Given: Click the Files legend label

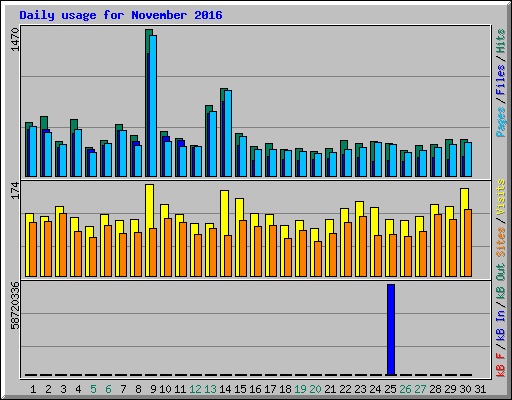Looking at the screenshot, I should click(x=501, y=80).
